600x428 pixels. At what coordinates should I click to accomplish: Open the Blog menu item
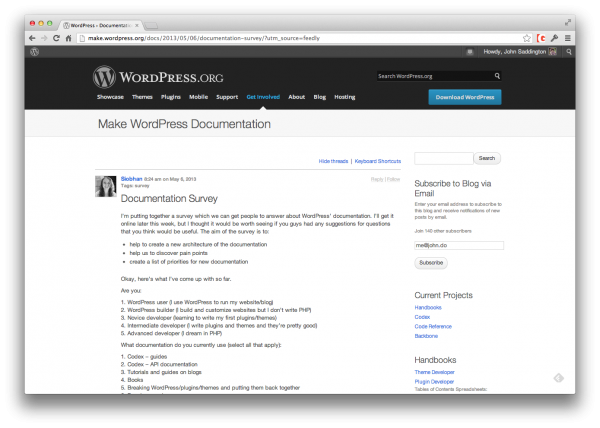[x=320, y=97]
